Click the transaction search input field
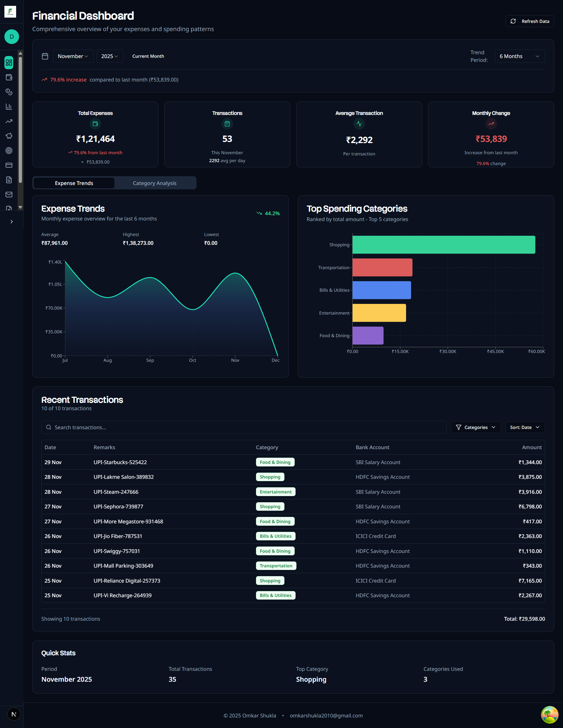 tap(243, 427)
